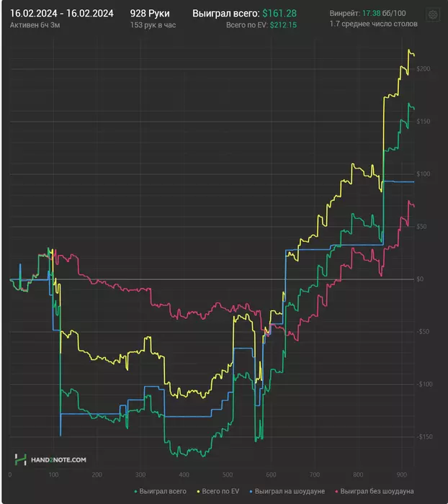Hide the red 'Выиграл без шоудауна' series

pos(375,491)
